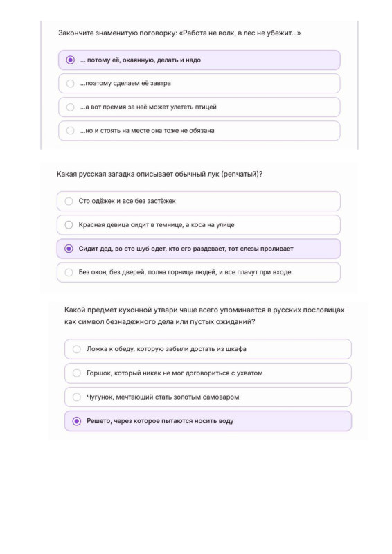Select «Чугунок, мечтающий стать золотым самоваром»

pos(208,397)
